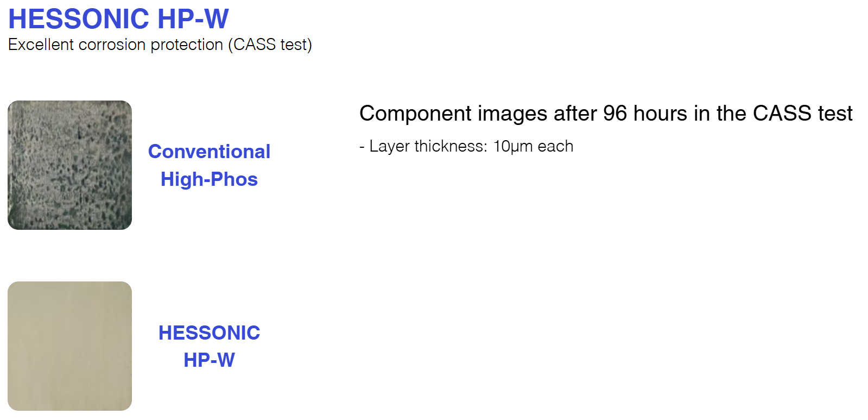Click the word after in the heading
This screenshot has height=420, width=868.
coord(575,114)
